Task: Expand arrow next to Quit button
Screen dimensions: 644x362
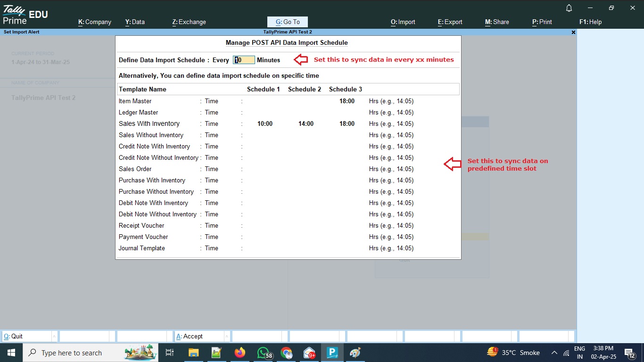Action: pos(55,336)
